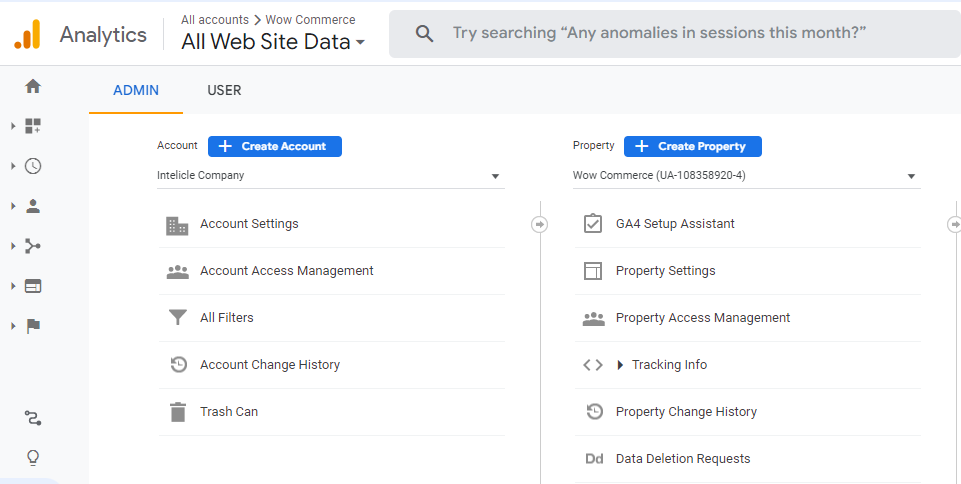Click the All accounts breadcrumb text
Image resolution: width=961 pixels, height=484 pixels.
215,20
